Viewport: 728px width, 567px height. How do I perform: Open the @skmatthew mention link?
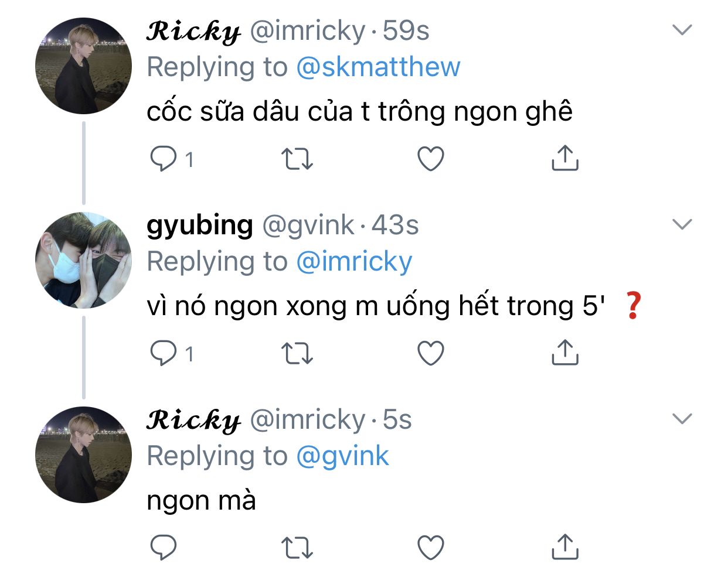[x=379, y=67]
